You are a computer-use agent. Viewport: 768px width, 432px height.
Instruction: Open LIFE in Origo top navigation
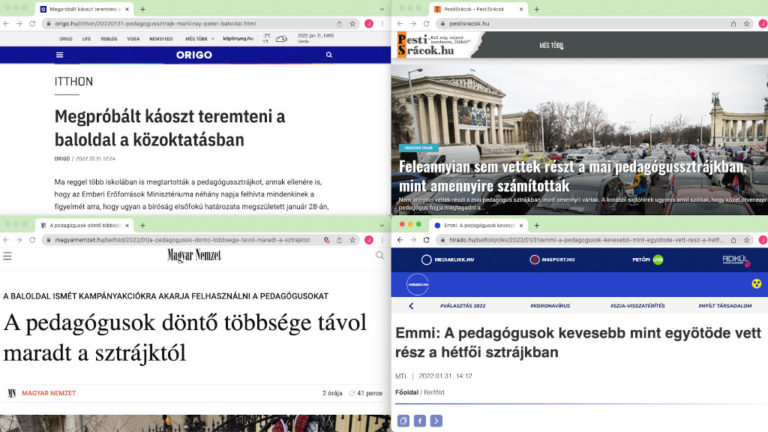click(x=87, y=39)
